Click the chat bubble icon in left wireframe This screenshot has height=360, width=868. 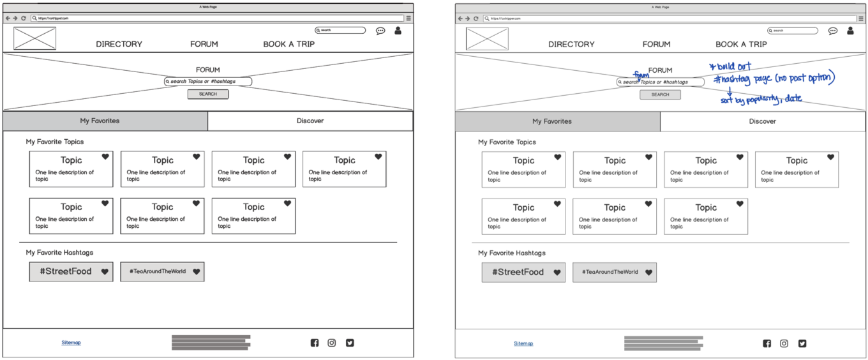380,31
